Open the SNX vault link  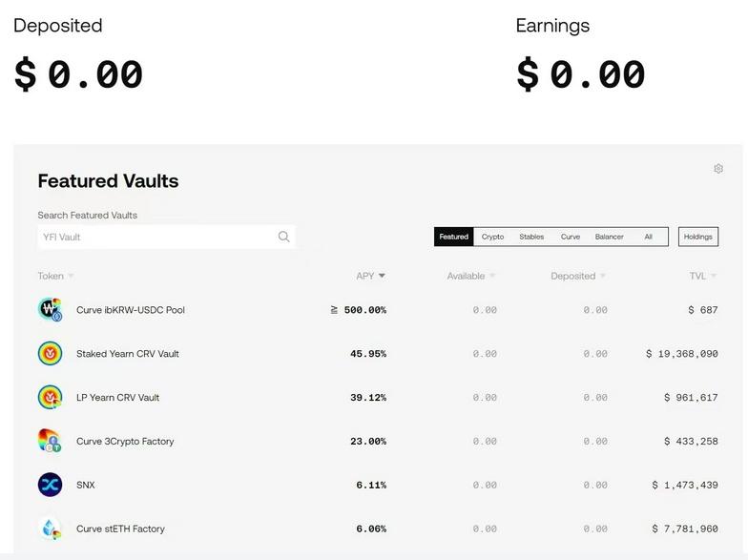pos(86,485)
